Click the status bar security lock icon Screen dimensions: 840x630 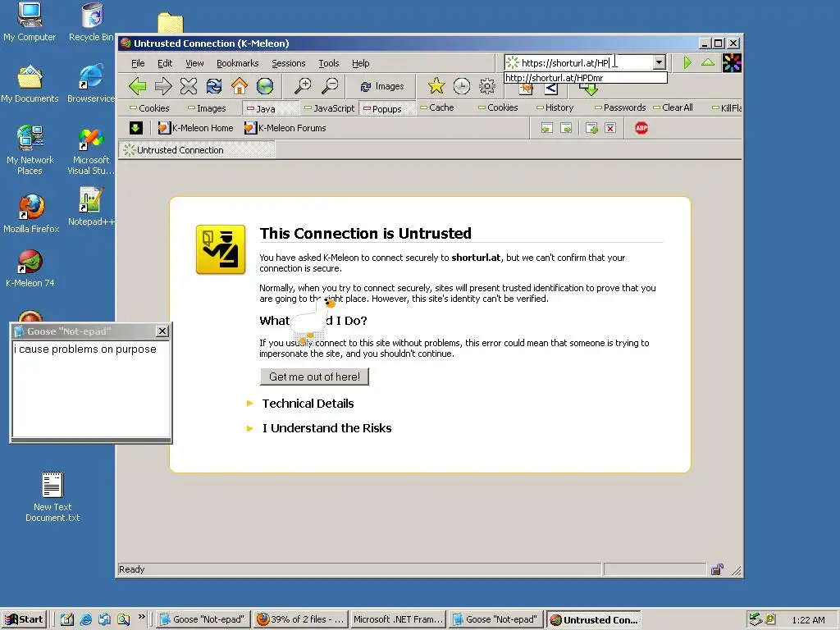click(x=717, y=569)
